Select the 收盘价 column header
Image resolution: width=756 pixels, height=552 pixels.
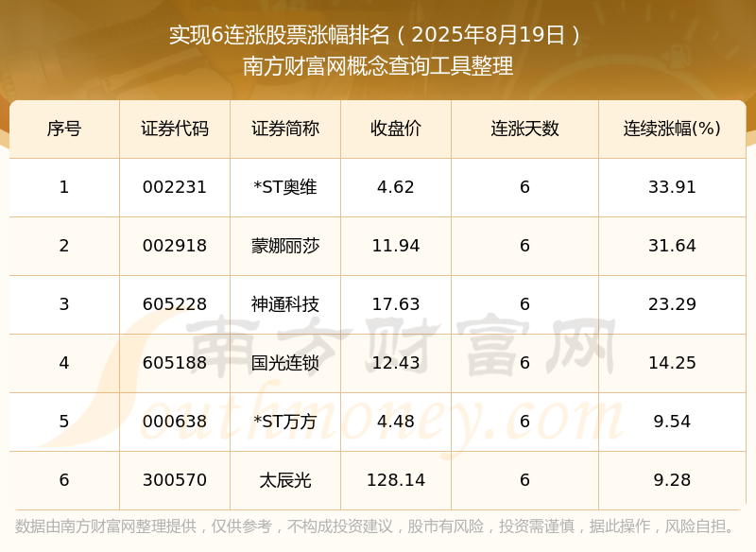[x=396, y=129]
